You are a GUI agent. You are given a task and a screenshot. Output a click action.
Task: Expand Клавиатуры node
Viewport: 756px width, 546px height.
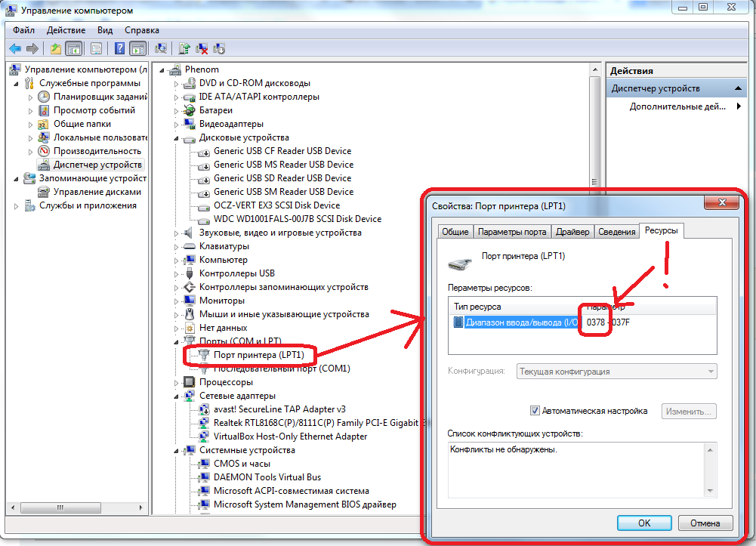click(177, 247)
